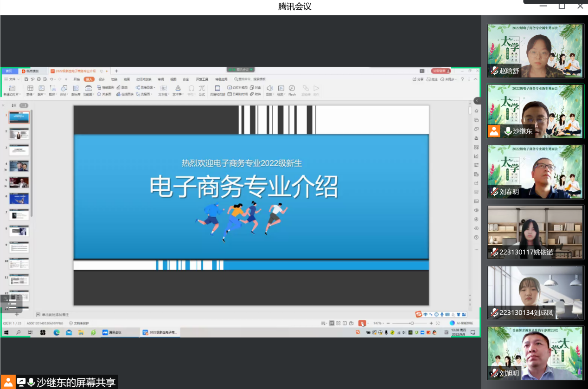This screenshot has width=588, height=389.
Task: Toggle reading view button in status bar
Action: (345, 323)
